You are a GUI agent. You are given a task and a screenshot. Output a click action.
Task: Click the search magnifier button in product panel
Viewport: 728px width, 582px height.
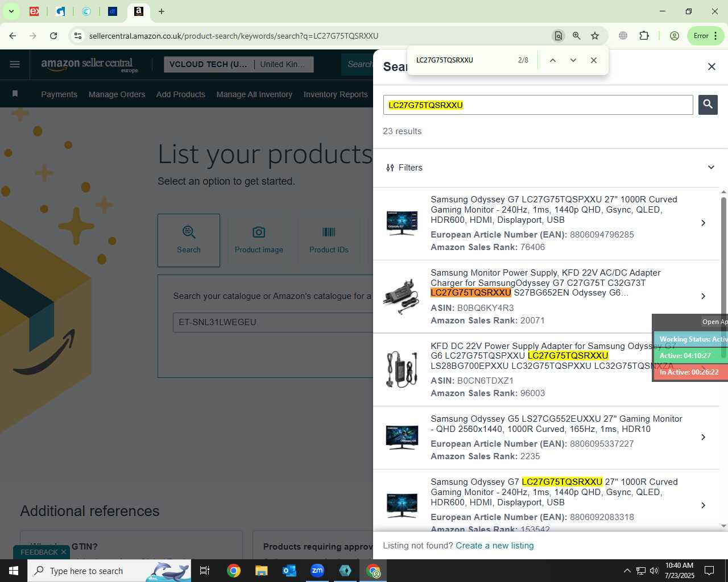click(708, 105)
